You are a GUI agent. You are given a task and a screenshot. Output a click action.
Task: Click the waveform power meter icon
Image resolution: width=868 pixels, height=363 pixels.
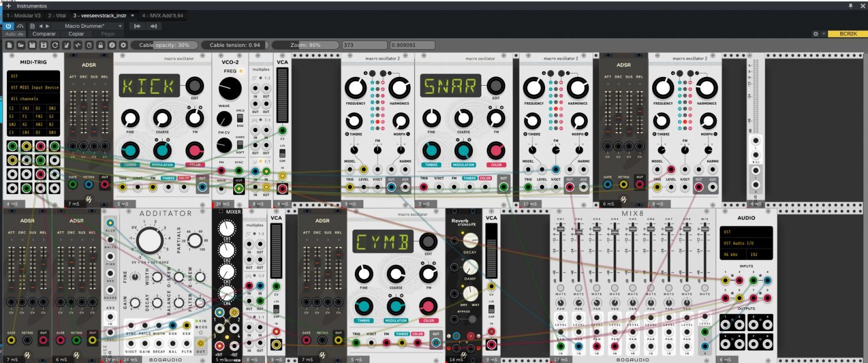[78, 45]
